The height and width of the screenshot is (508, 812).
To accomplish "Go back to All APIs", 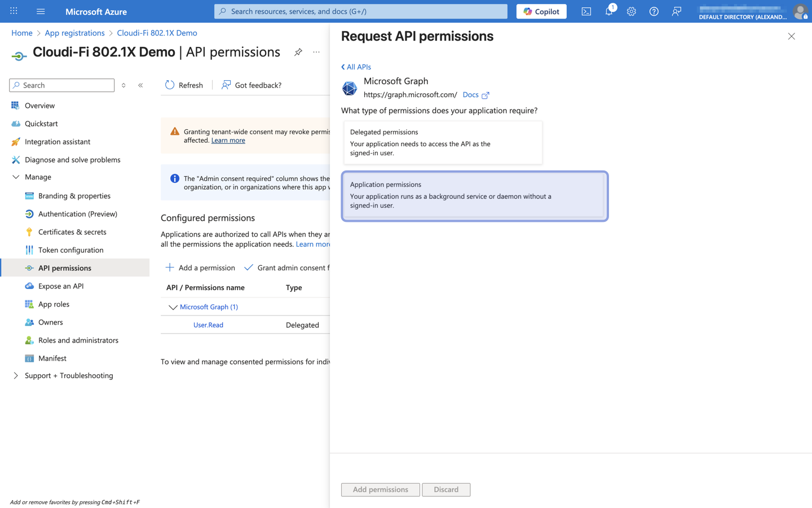I will (356, 67).
